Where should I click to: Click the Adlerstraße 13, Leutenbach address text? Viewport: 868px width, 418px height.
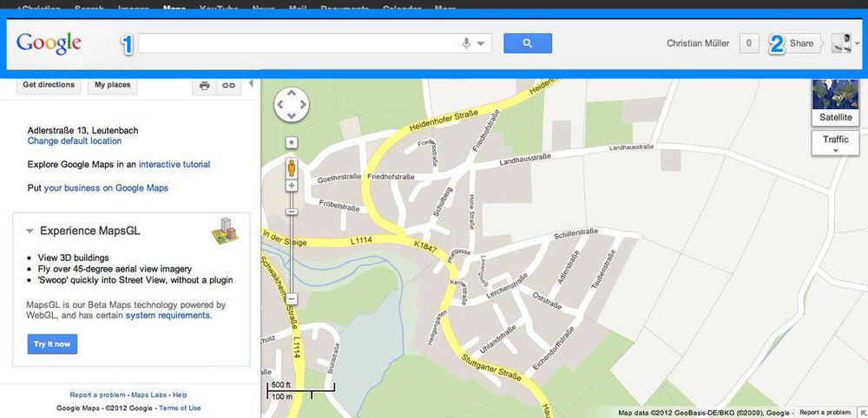[83, 130]
